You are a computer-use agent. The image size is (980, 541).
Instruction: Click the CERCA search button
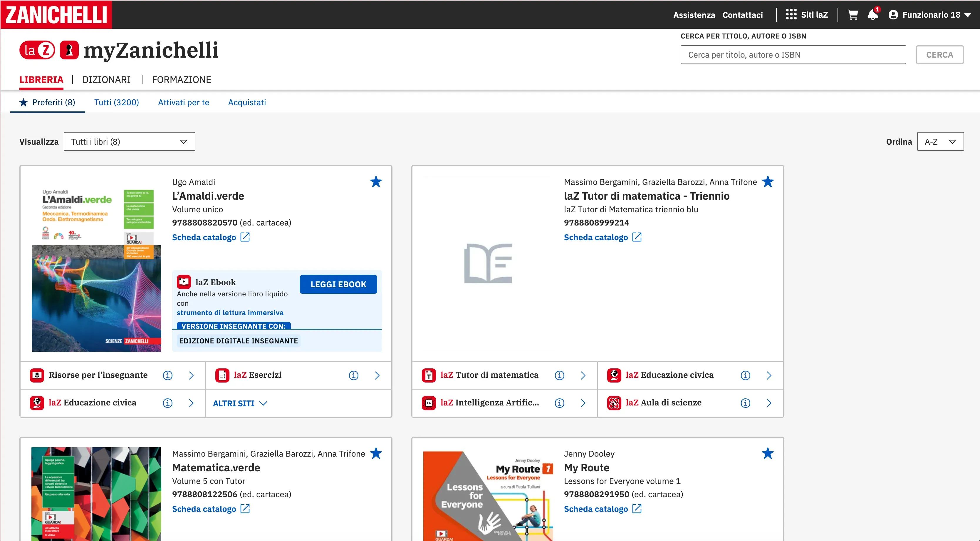coord(940,55)
